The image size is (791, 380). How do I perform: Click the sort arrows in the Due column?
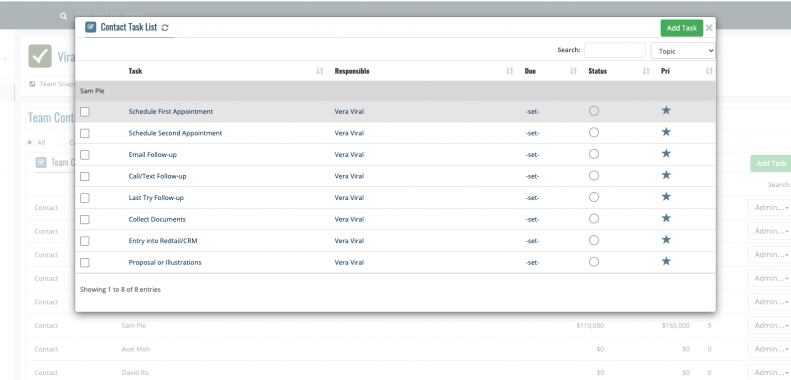click(x=573, y=71)
